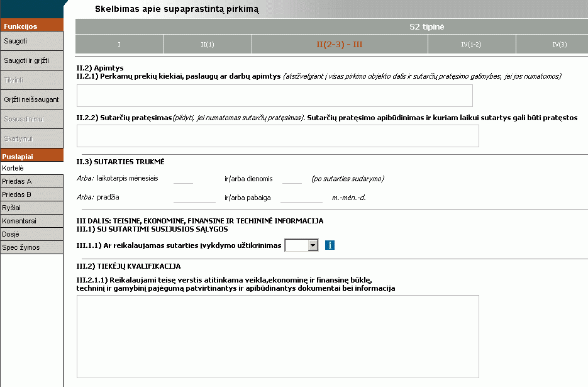Screen dimensions: 588x387
Task: Focus the II.2.2 sutarčių pratęsimas text area
Action: click(278, 136)
